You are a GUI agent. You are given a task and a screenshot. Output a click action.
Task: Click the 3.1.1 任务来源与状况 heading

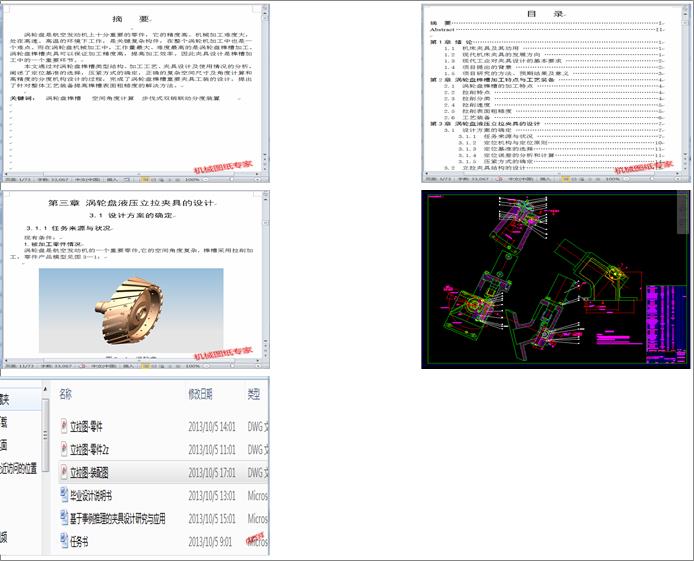69,228
